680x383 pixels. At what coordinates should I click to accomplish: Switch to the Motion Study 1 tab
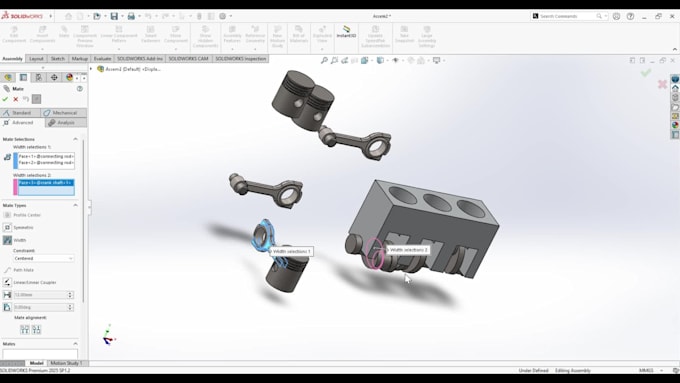(x=66, y=363)
